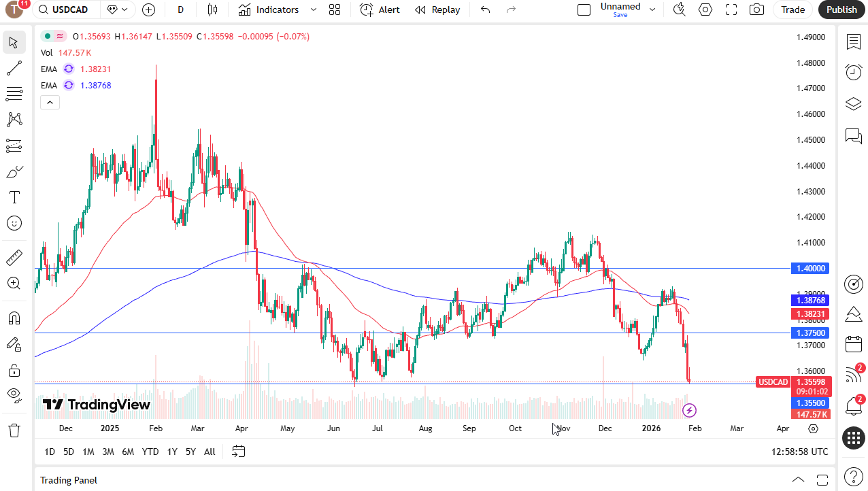Viewport: 868px width, 491px height.
Task: Open the chart type dropdown beside USDCAD
Action: tap(117, 10)
